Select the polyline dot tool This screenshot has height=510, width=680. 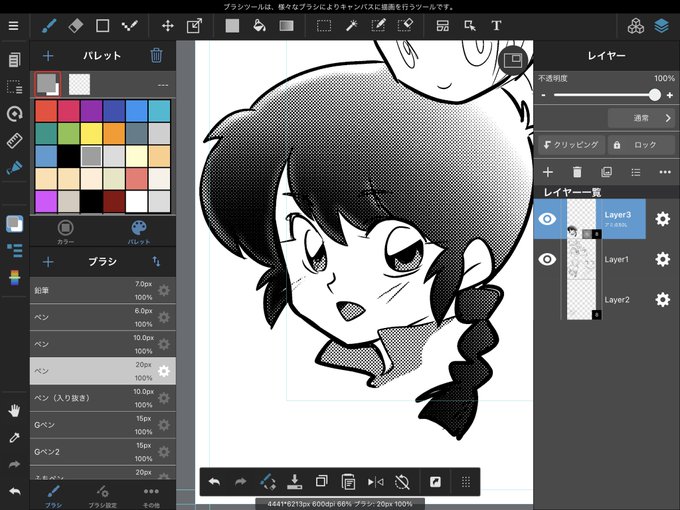(x=129, y=26)
